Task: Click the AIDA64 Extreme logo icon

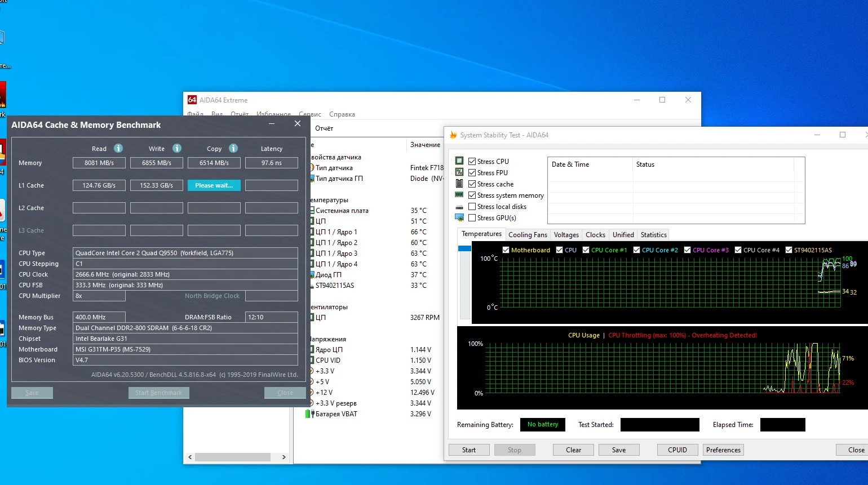Action: (x=192, y=100)
